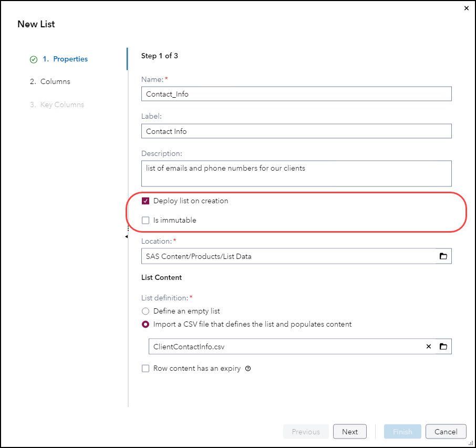The image size is (476, 448).
Task: Browse for a CSV file to import
Action: [x=443, y=347]
